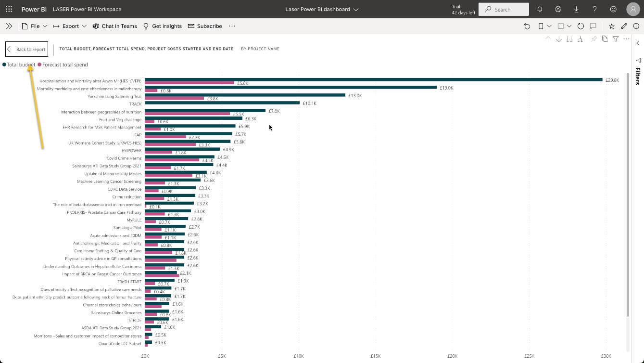Click the CDRC Data Service label
The height and width of the screenshot is (363, 644).
pyautogui.click(x=125, y=189)
